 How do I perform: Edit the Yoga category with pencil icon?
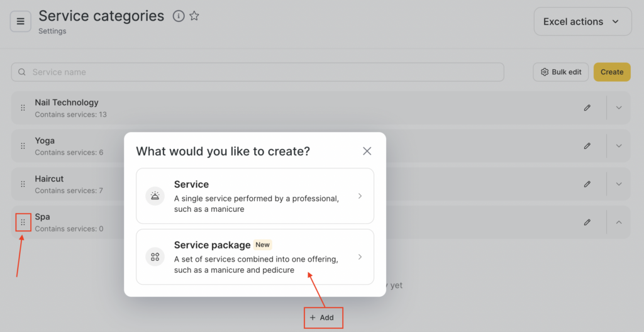(587, 146)
